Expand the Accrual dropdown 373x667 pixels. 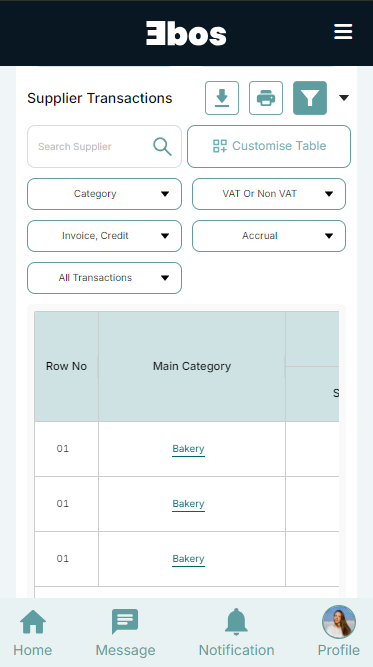[269, 236]
